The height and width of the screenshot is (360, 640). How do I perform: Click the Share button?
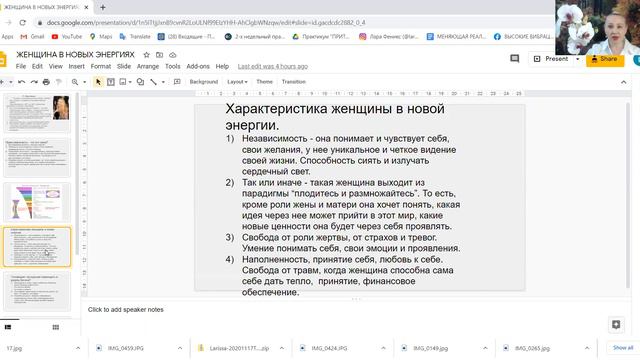(605, 59)
